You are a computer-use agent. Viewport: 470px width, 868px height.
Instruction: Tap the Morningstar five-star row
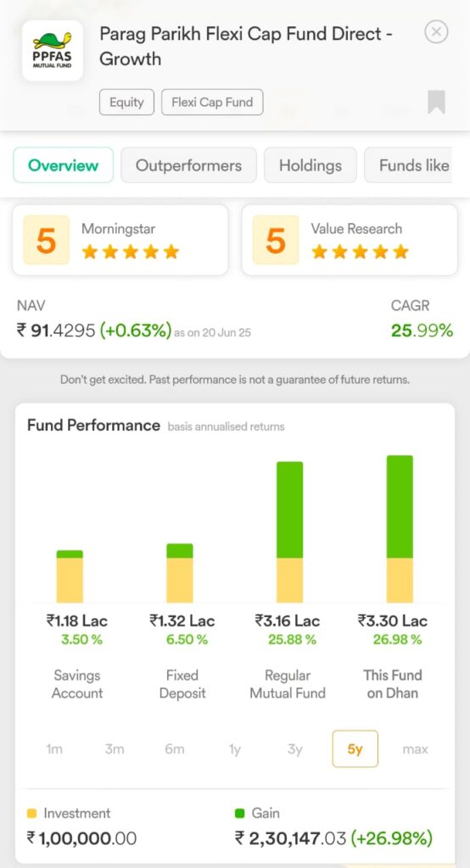point(131,252)
